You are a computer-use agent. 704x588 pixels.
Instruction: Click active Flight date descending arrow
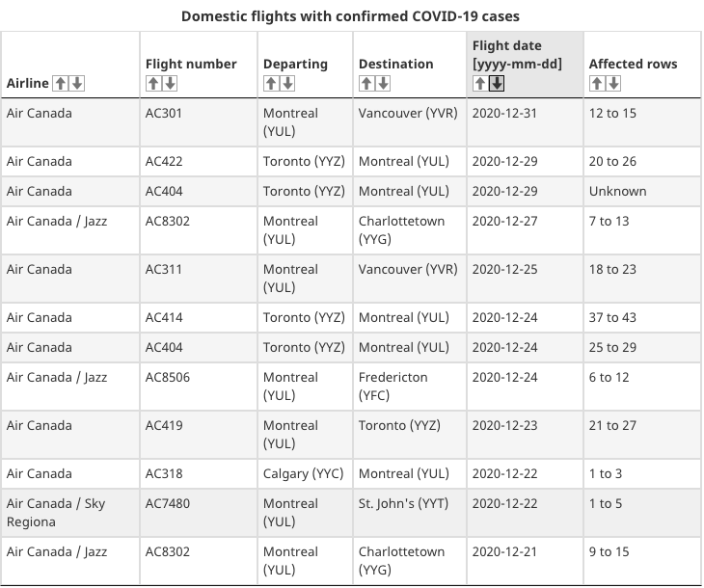[497, 84]
